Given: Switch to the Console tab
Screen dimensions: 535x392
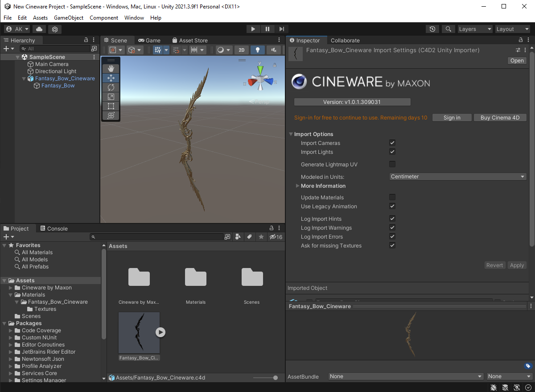Looking at the screenshot, I should coord(54,228).
